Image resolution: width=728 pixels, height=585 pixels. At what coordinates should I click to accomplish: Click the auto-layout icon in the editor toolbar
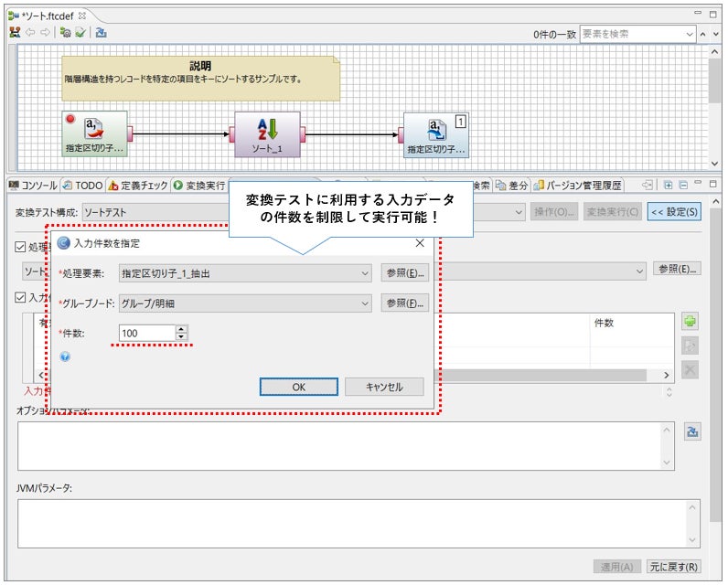[x=15, y=32]
